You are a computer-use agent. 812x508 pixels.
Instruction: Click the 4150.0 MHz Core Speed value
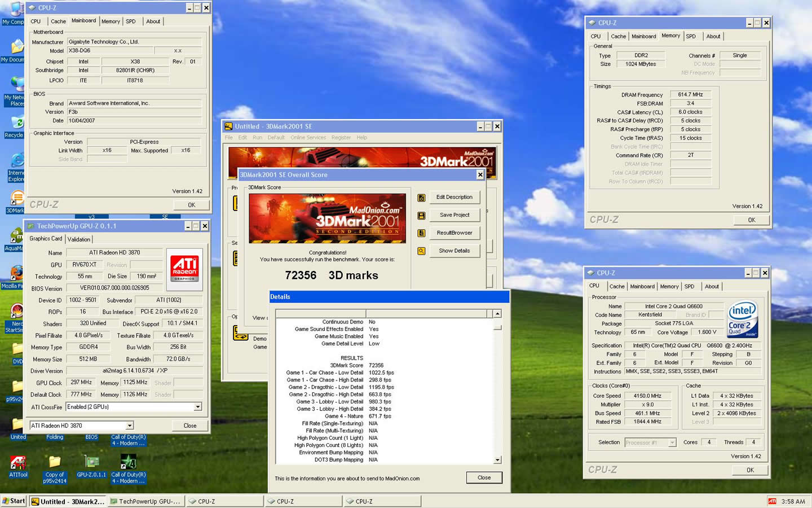pyautogui.click(x=647, y=396)
